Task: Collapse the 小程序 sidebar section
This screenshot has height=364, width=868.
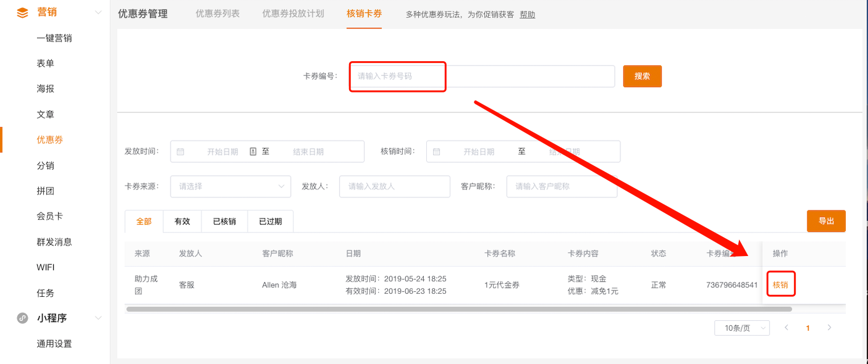Action: [98, 318]
